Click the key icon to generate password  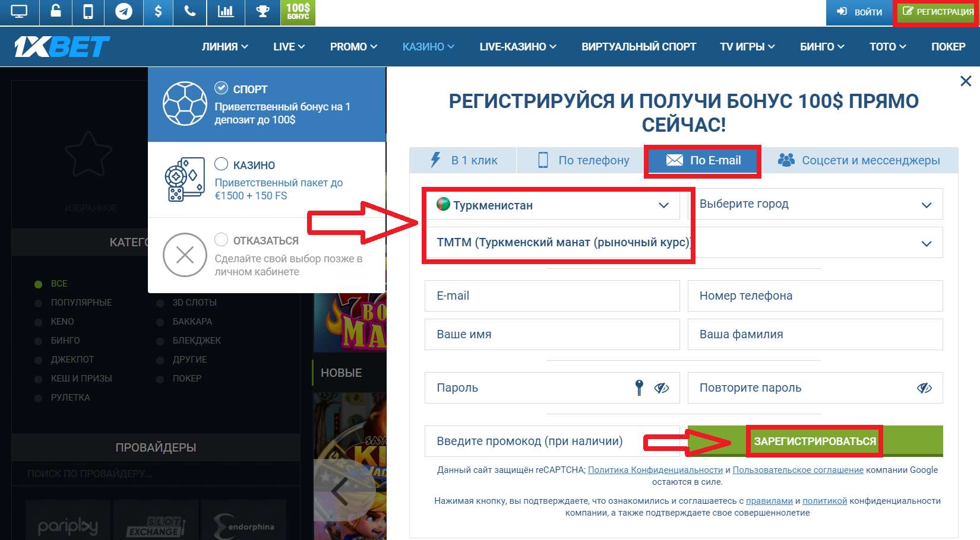pyautogui.click(x=639, y=387)
